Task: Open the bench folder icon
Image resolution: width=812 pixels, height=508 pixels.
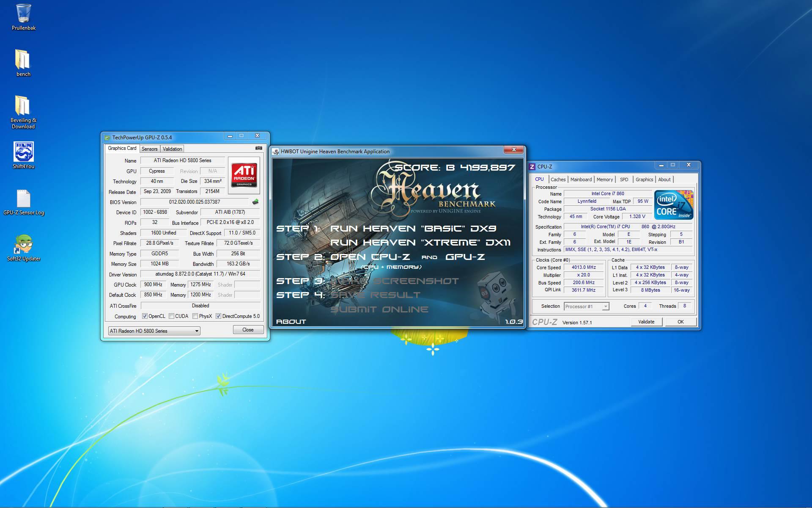Action: [23, 63]
